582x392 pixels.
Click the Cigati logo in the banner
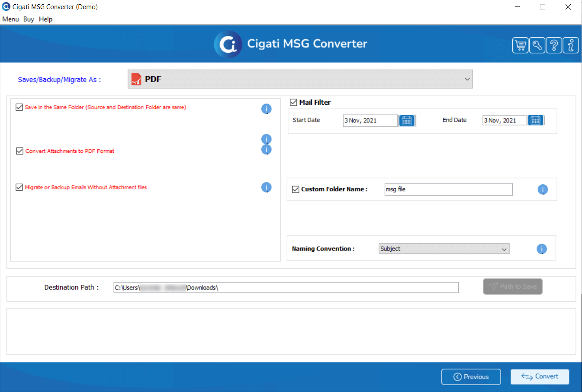tap(228, 44)
